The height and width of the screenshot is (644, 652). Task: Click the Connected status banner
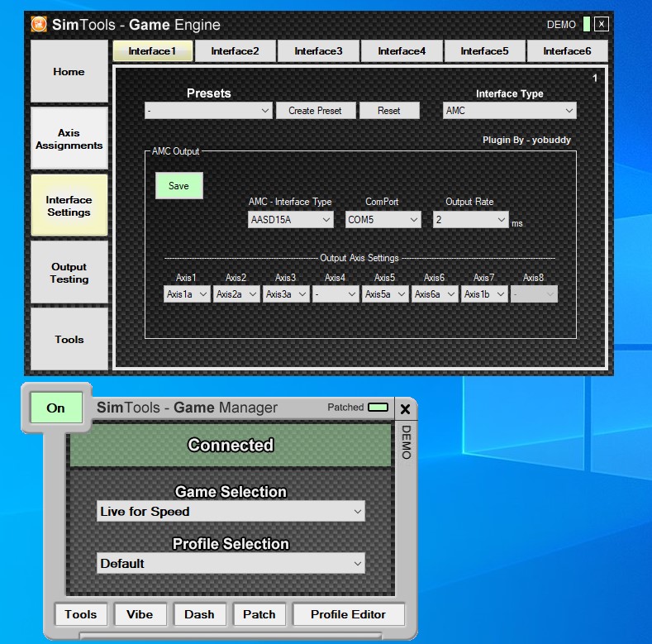[231, 445]
